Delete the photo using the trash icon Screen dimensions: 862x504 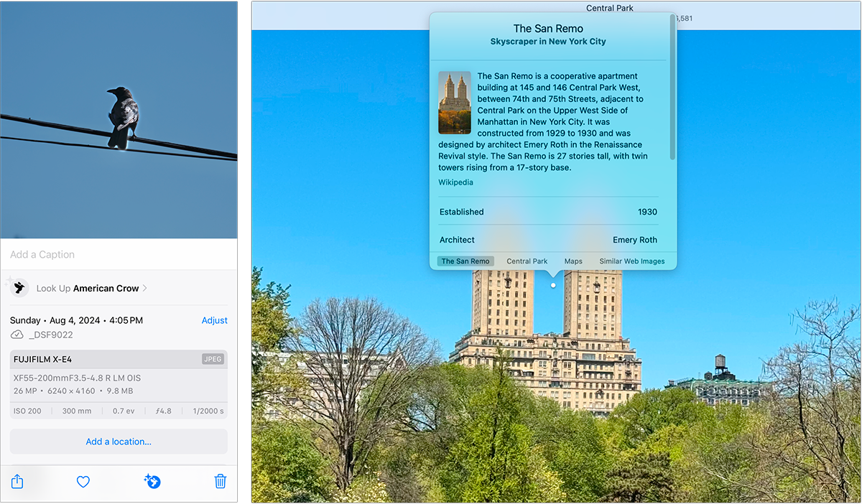pos(220,481)
